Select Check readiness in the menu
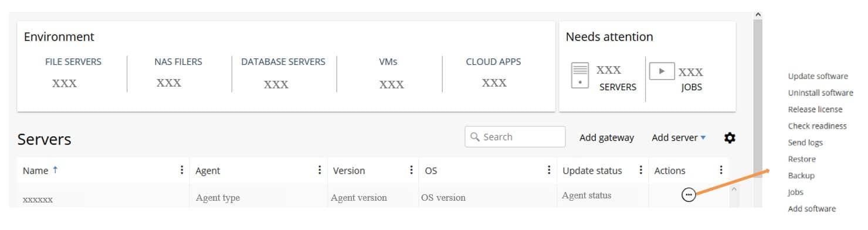This screenshot has width=868, height=230. [x=817, y=126]
